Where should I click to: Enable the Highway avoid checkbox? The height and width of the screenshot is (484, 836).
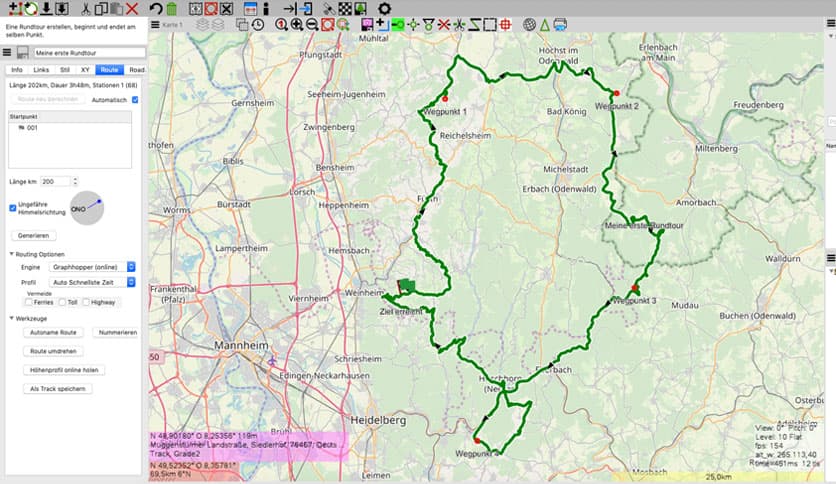click(86, 302)
